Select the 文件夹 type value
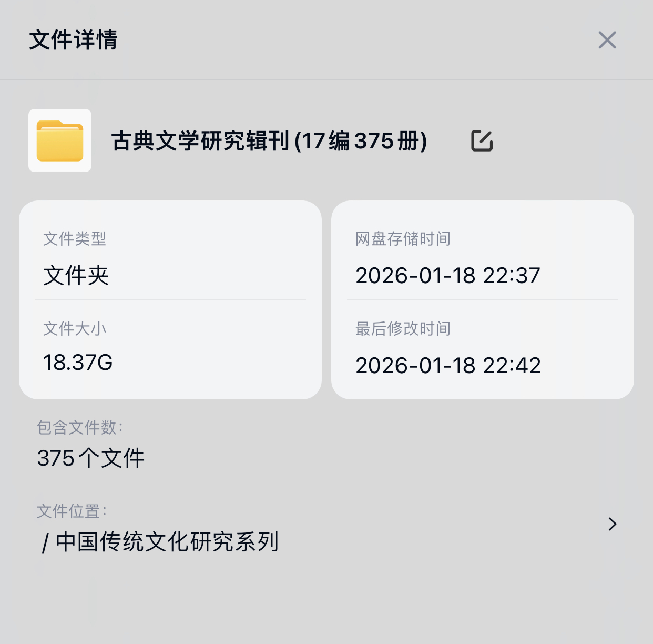The image size is (653, 644). point(76,276)
